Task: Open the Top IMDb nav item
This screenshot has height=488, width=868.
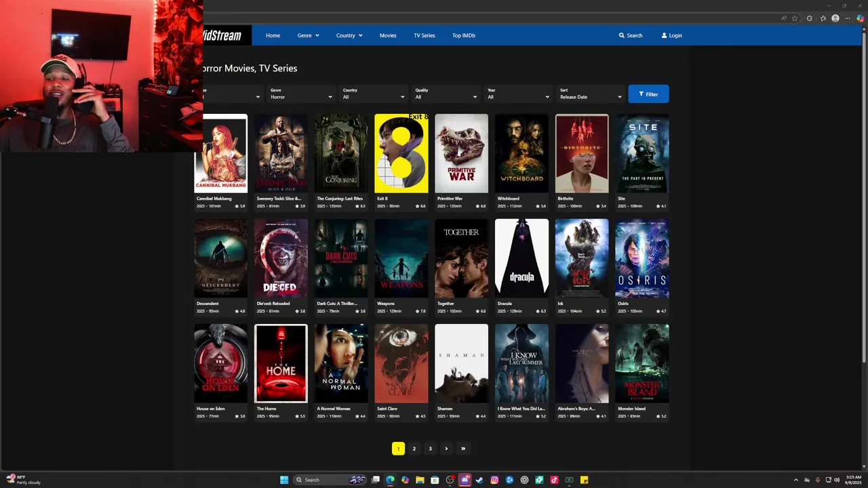Action: pos(464,35)
